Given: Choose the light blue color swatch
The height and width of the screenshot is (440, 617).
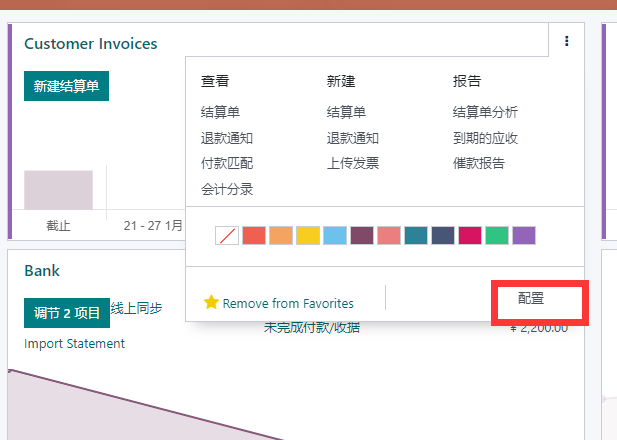Looking at the screenshot, I should pos(335,235).
